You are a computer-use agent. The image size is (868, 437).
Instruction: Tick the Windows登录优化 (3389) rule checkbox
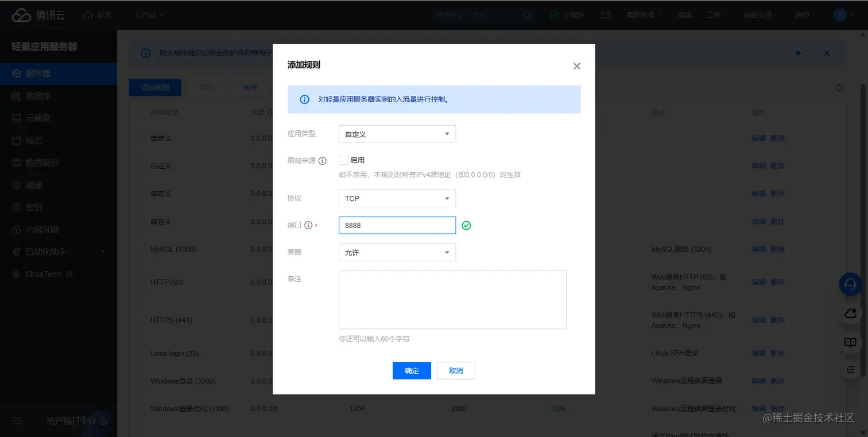click(x=141, y=409)
